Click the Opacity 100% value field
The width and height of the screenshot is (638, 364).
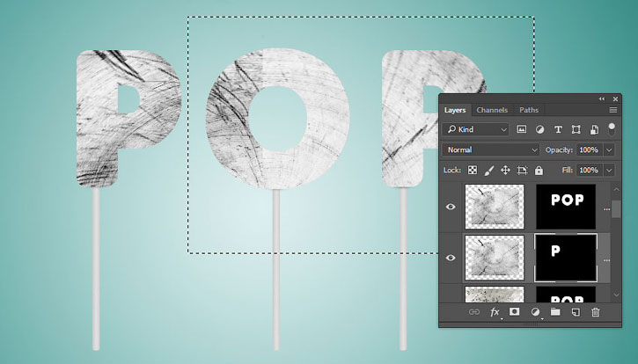[589, 150]
